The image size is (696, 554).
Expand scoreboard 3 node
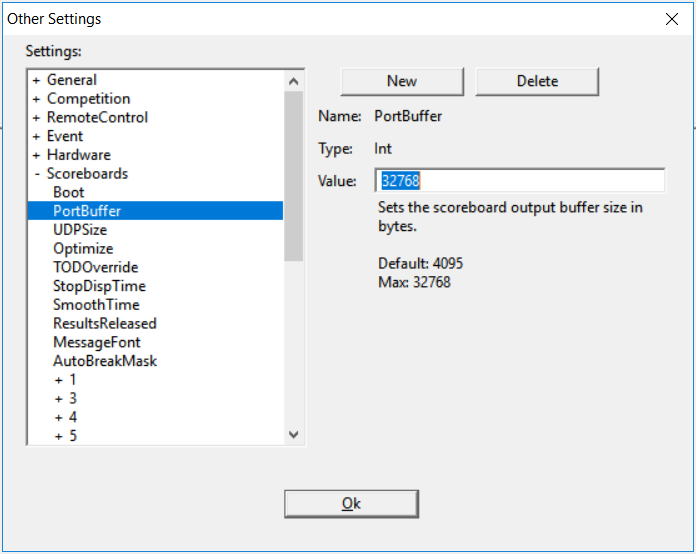(x=59, y=399)
